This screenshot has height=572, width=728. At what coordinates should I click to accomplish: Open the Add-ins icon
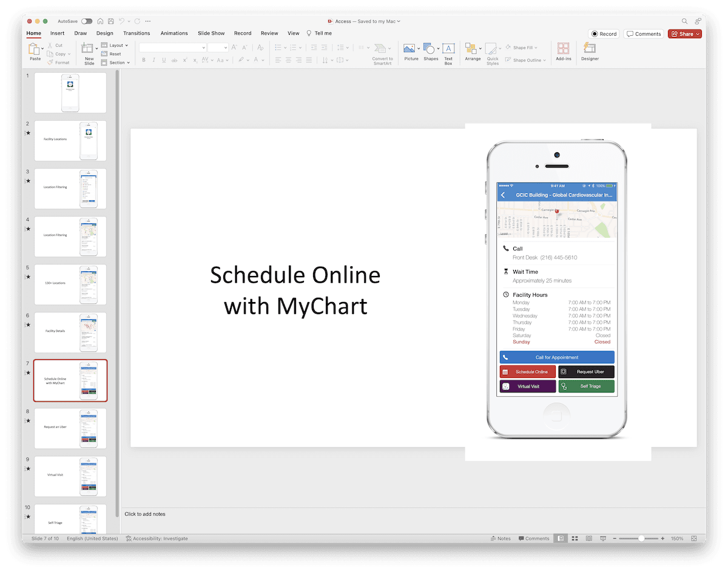[563, 49]
